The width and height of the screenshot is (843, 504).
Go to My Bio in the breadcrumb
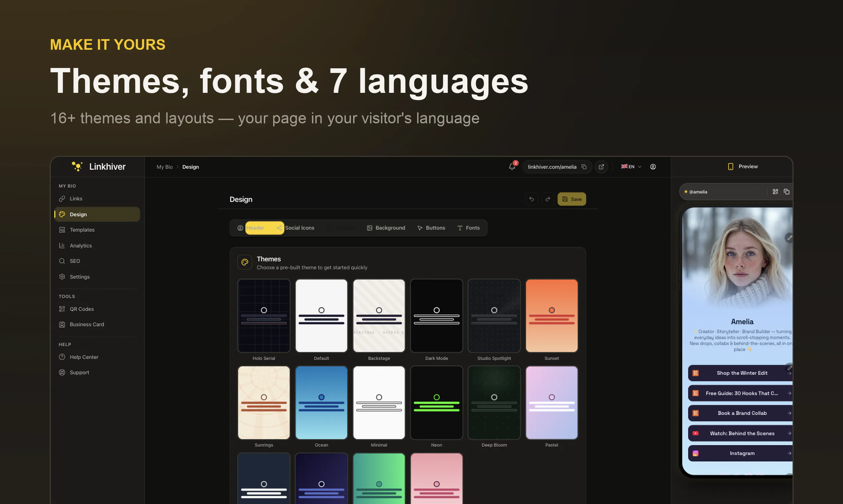(165, 167)
